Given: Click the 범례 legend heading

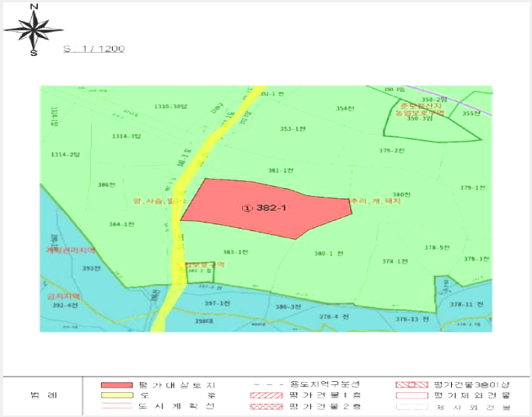Looking at the screenshot, I should click(x=44, y=395).
